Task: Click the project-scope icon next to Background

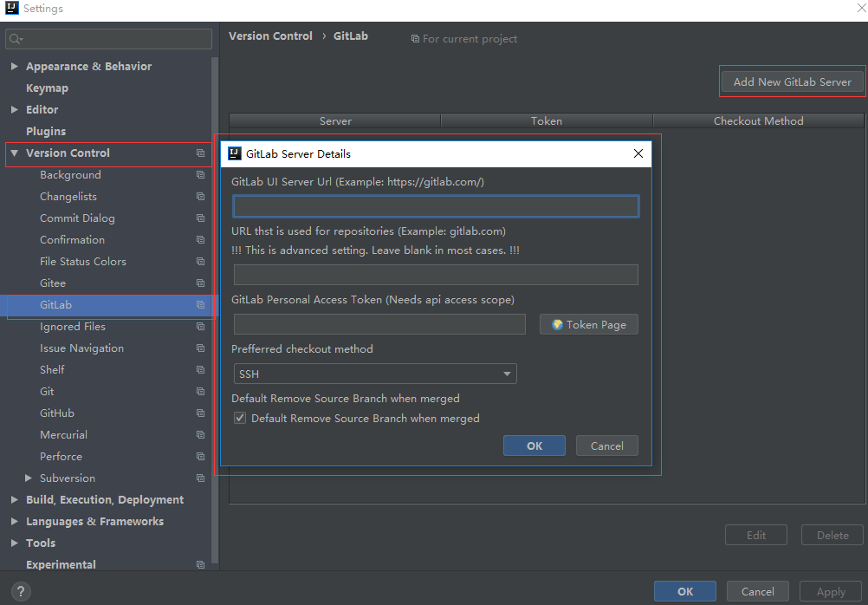Action: [200, 175]
